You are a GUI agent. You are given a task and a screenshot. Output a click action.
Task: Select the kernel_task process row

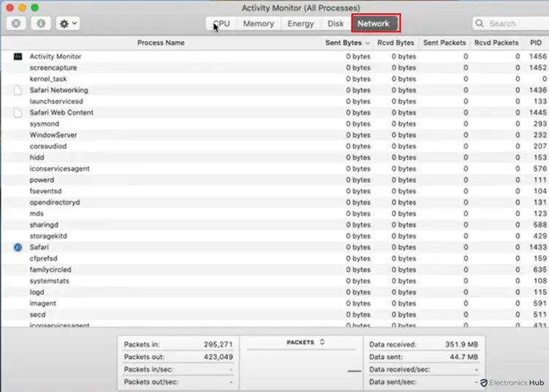[274, 79]
